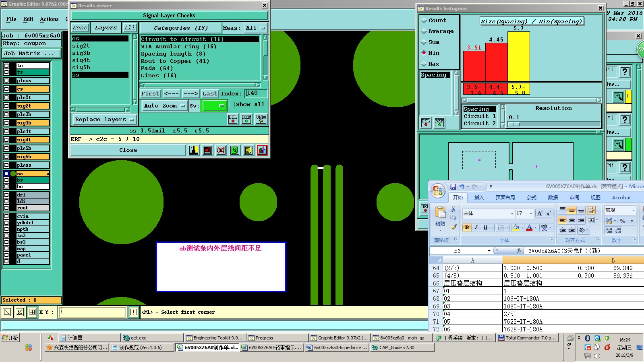Click the REF icon in Results viewer
This screenshot has width=644, height=362.
coord(246,119)
